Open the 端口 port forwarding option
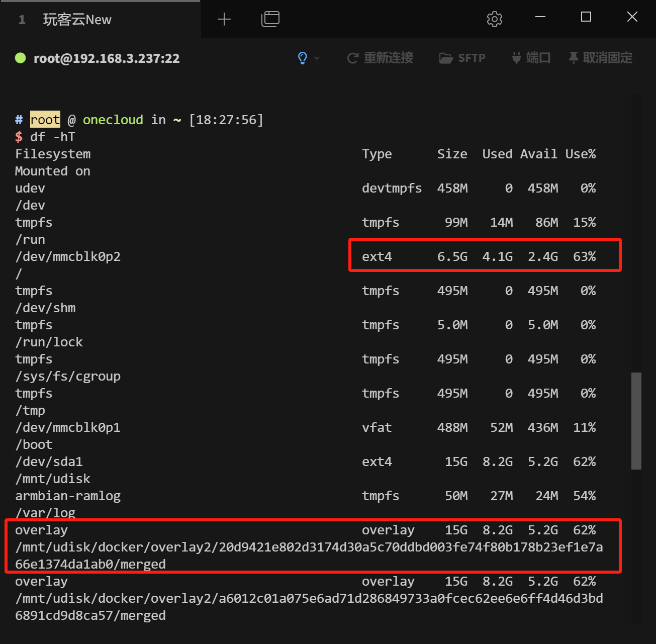 (x=531, y=58)
